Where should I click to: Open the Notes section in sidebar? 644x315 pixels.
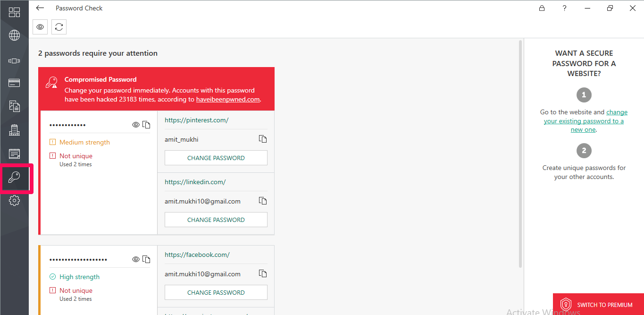14,153
